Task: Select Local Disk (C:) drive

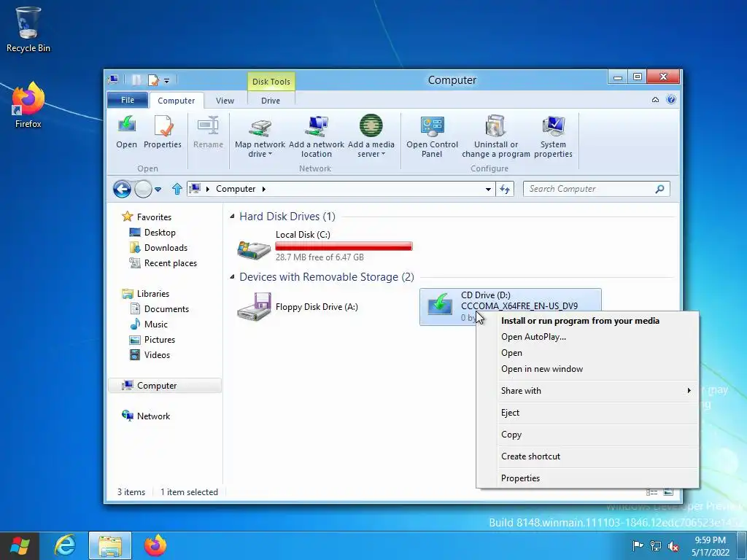Action: pyautogui.click(x=325, y=246)
